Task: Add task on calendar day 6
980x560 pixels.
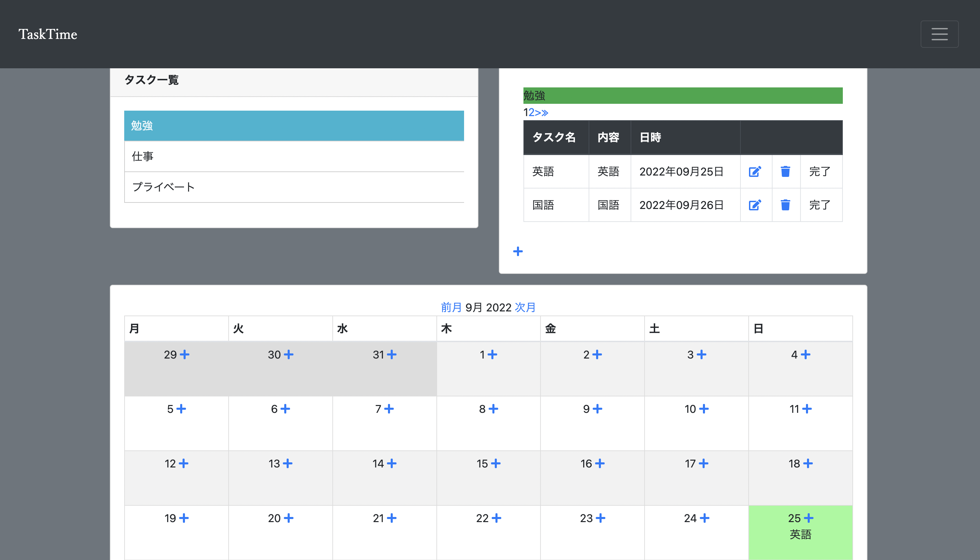Action: coord(285,408)
